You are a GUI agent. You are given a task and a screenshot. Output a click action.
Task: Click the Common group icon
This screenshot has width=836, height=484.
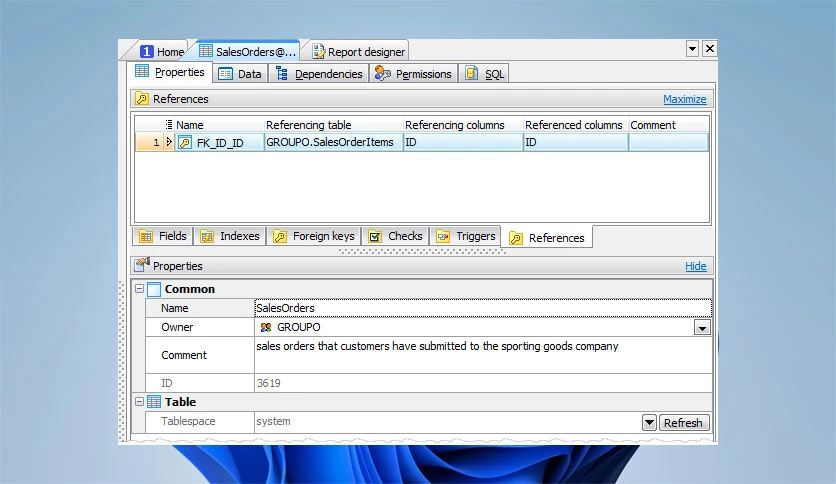coord(154,289)
